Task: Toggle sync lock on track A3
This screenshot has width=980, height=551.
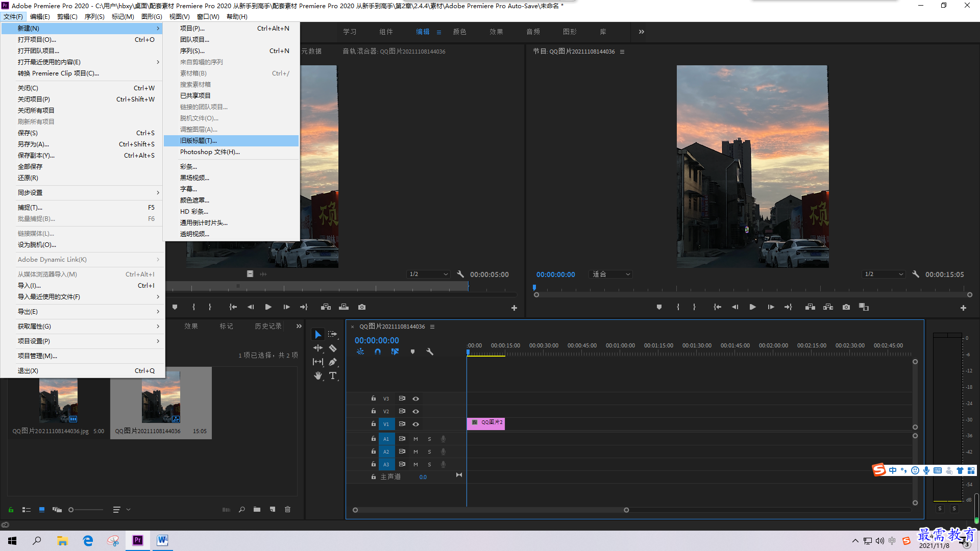Action: pyautogui.click(x=402, y=464)
